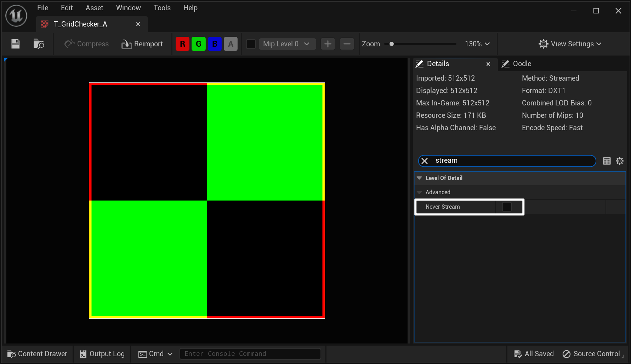
Task: Open the Mip Level 0 dropdown
Action: (287, 44)
